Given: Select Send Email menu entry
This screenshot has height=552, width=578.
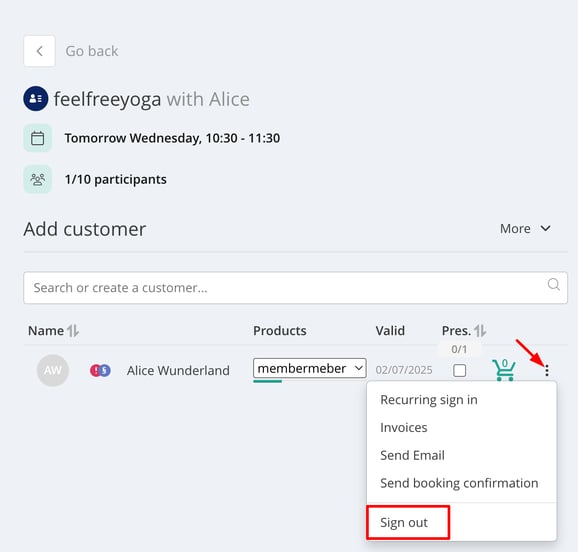Looking at the screenshot, I should [x=412, y=455].
